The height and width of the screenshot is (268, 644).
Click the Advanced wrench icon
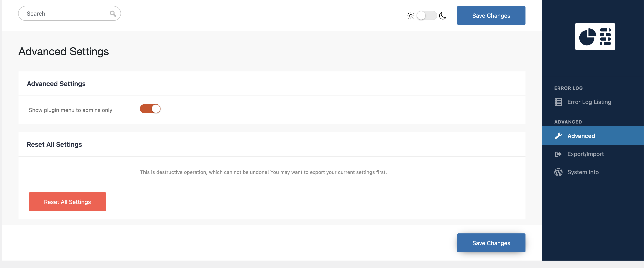pyautogui.click(x=558, y=136)
